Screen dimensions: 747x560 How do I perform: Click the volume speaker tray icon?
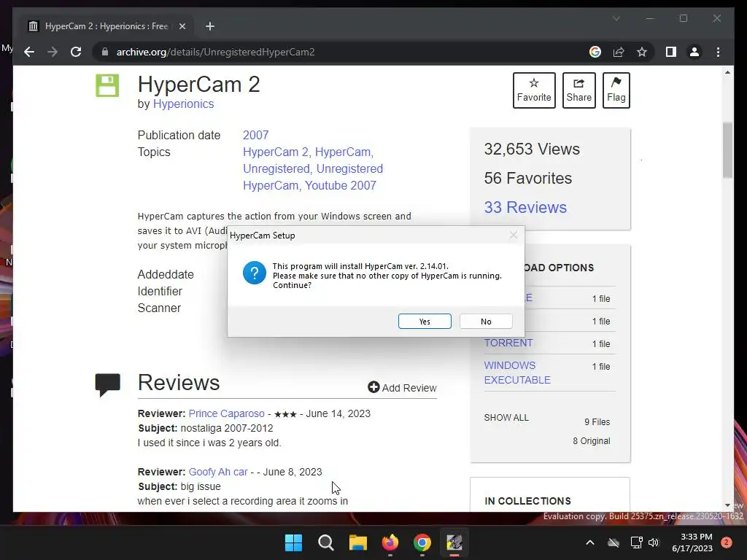[654, 542]
